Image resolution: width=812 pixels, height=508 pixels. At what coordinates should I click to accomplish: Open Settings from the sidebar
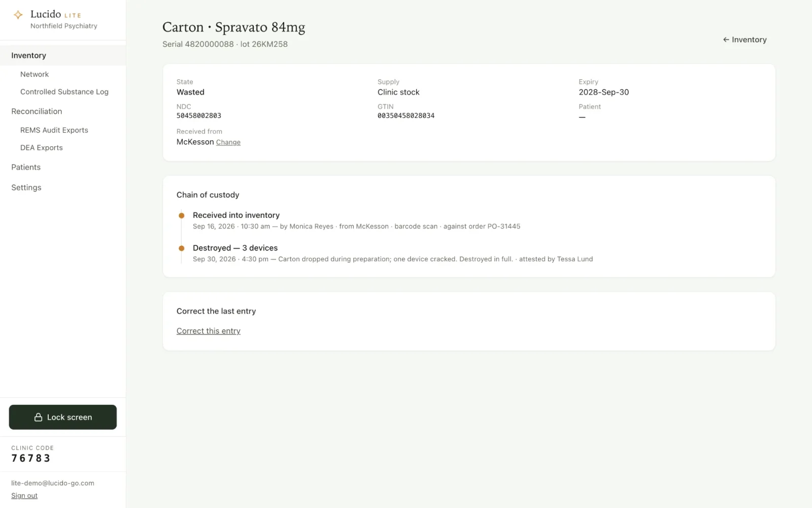26,187
